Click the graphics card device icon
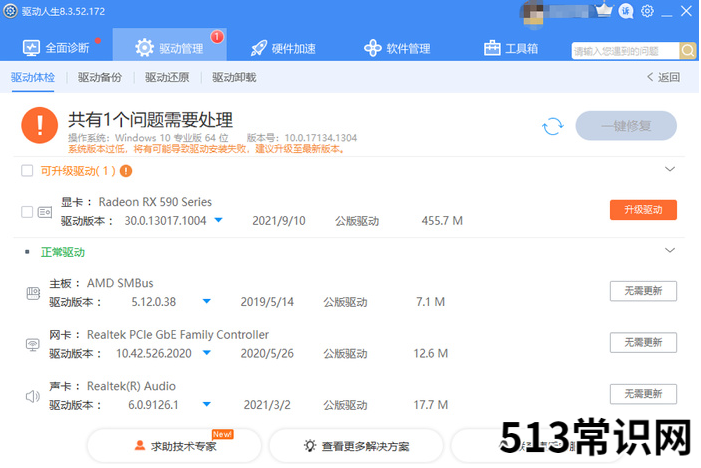The width and height of the screenshot is (701, 468). [x=45, y=212]
